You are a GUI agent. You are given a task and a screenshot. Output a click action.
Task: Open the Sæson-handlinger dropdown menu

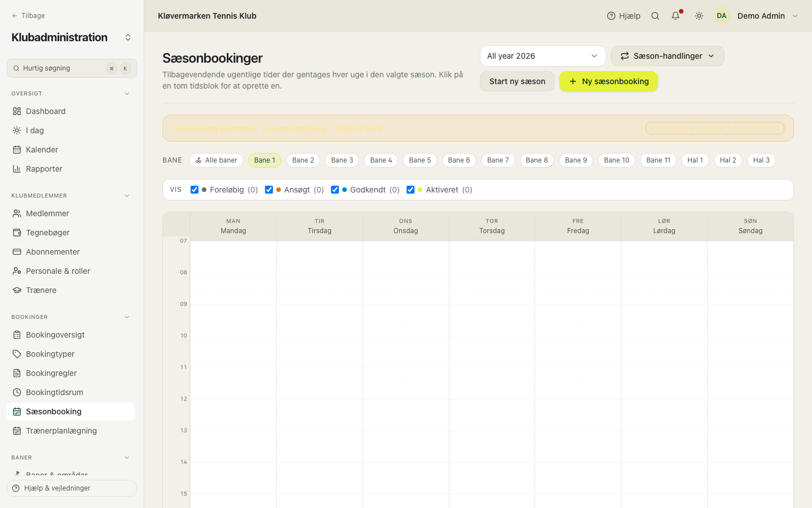point(668,56)
